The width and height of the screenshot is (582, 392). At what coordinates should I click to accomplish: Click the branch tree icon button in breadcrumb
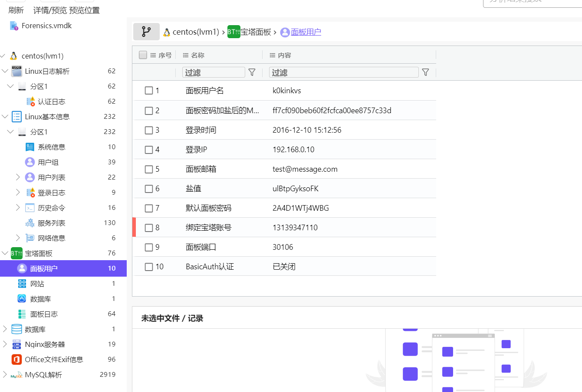[146, 32]
